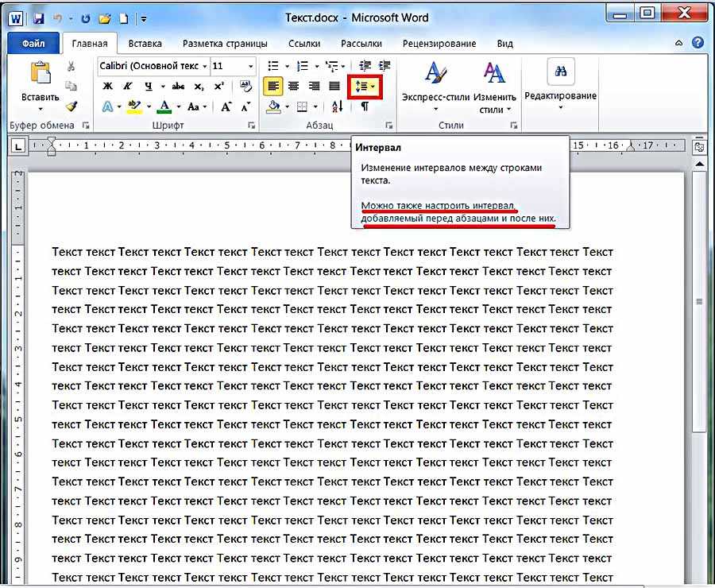Click the Экспресс-стили styles icon
Screen dimensions: 715x588
click(x=435, y=74)
